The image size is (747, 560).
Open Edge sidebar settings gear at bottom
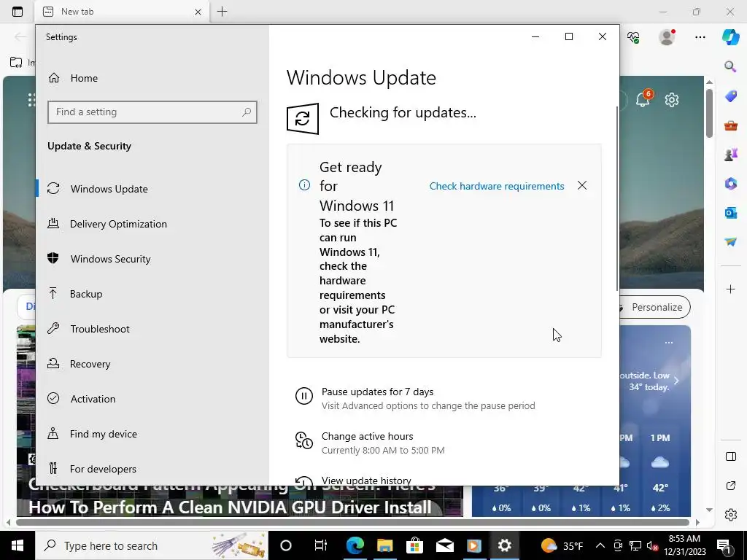(730, 515)
